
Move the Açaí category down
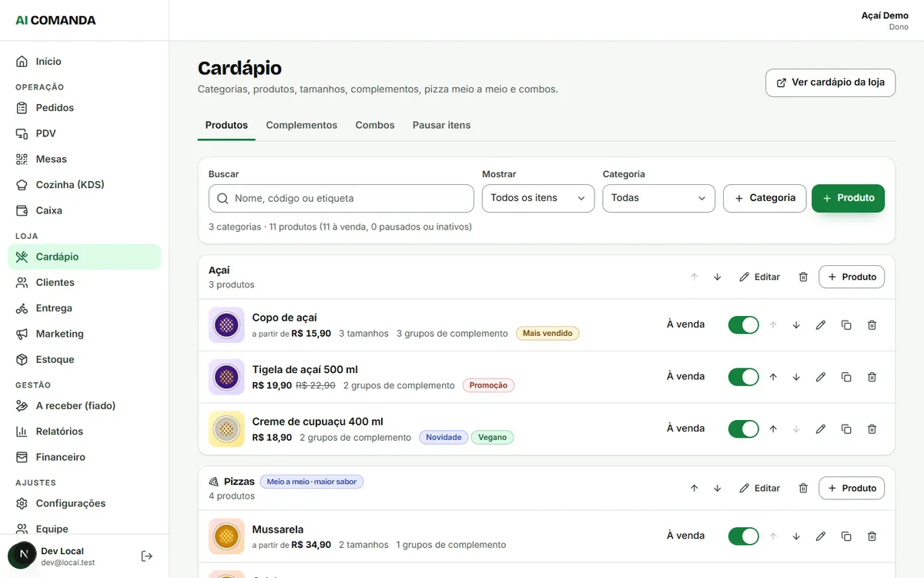tap(717, 277)
